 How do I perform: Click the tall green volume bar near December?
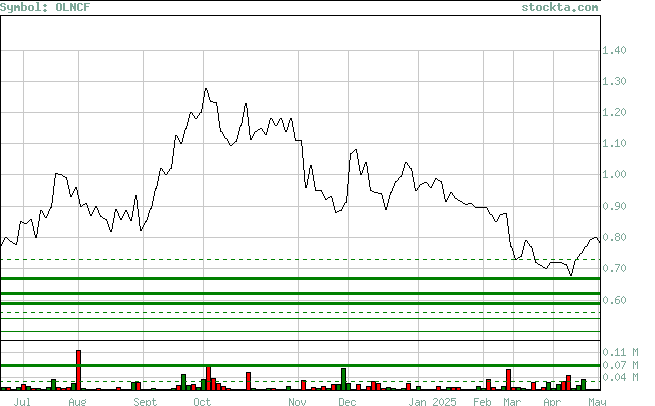pos(343,379)
